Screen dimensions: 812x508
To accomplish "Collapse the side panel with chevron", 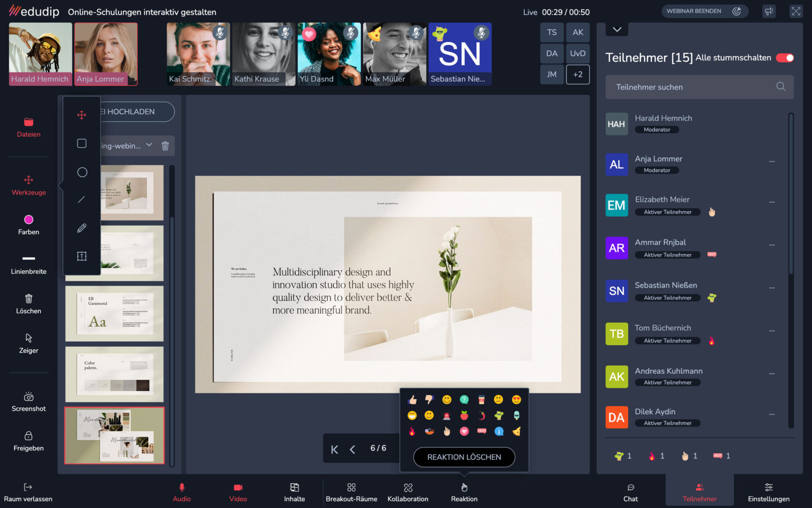I will (x=617, y=30).
